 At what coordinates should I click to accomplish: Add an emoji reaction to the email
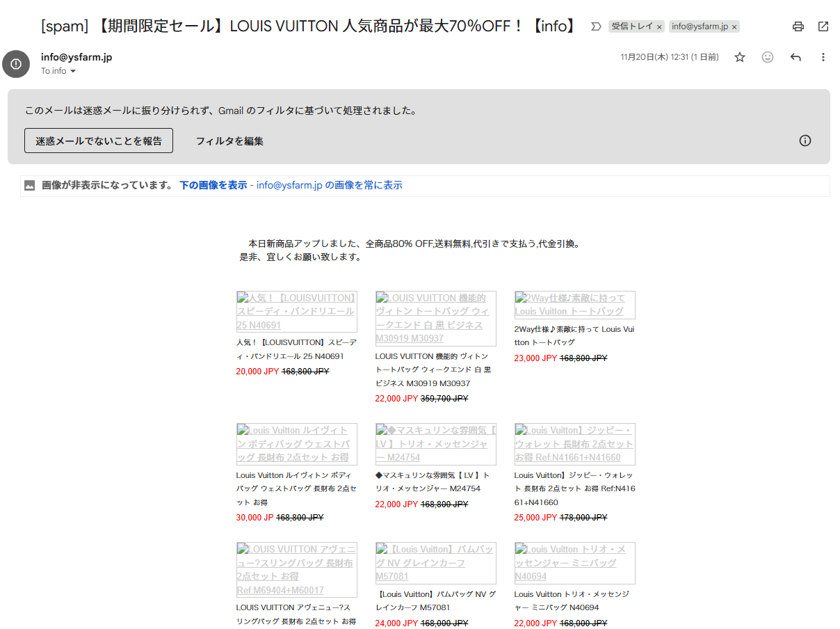pyautogui.click(x=768, y=57)
